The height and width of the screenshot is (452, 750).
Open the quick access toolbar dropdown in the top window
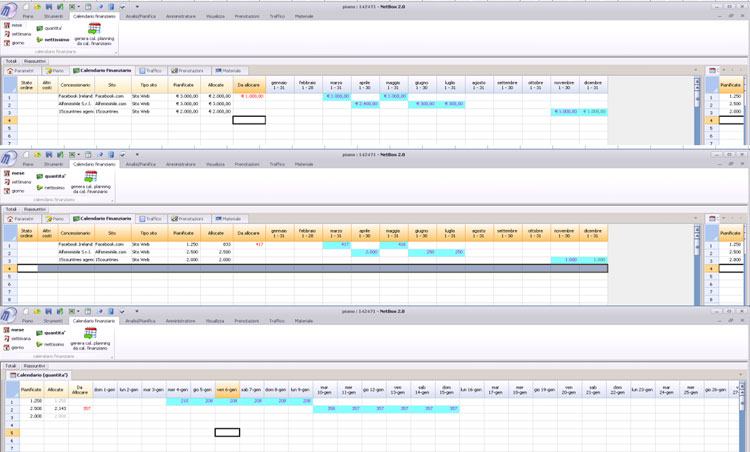(x=137, y=6)
